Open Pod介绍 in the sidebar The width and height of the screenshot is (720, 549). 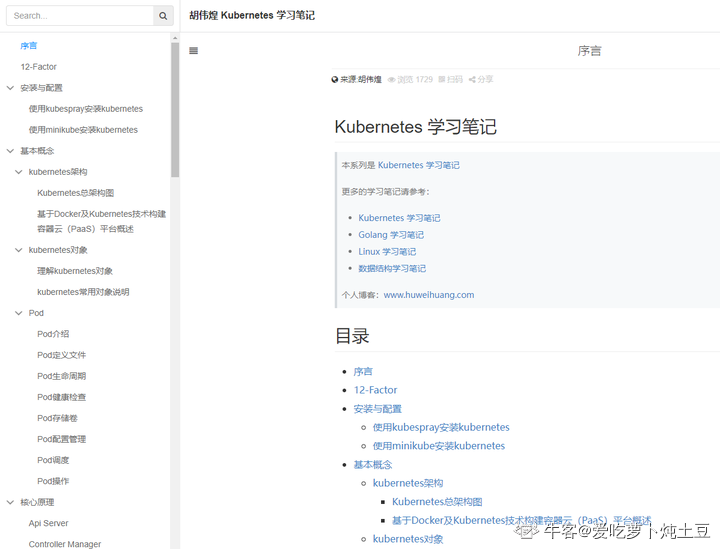(53, 334)
